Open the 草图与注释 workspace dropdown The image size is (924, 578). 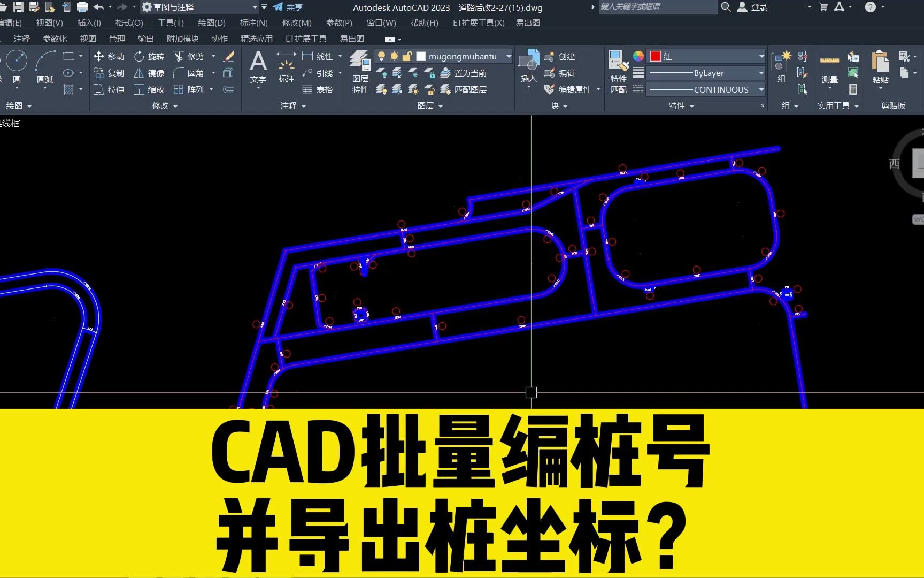tap(256, 7)
